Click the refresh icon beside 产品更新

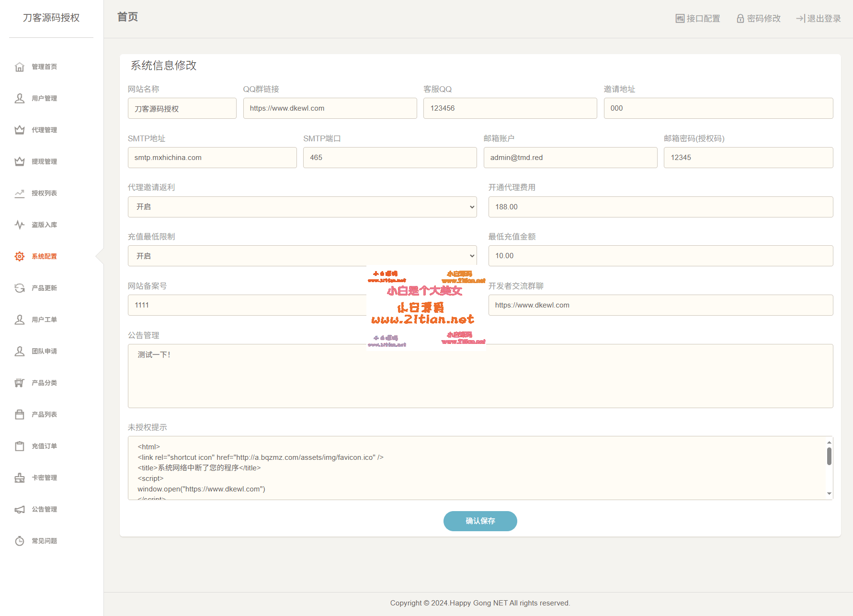pyautogui.click(x=20, y=288)
